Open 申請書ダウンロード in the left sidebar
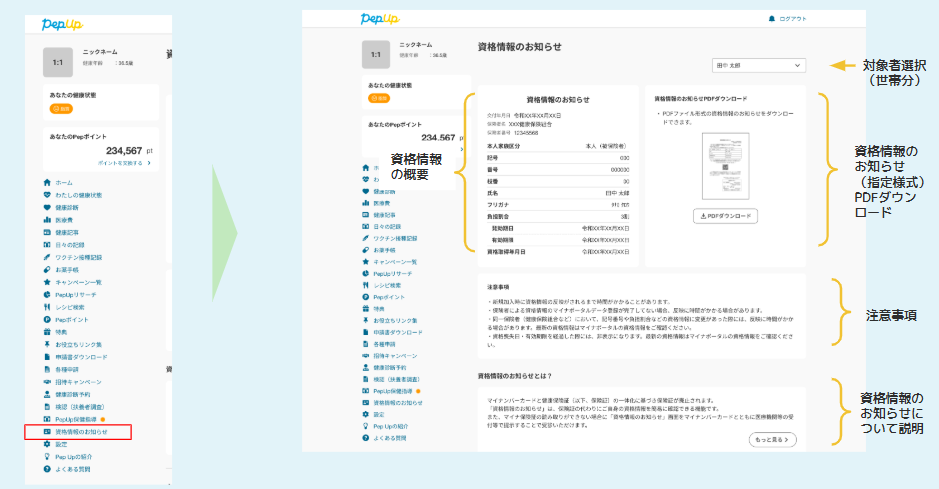Viewport: 939px width, 489px height. click(x=78, y=357)
